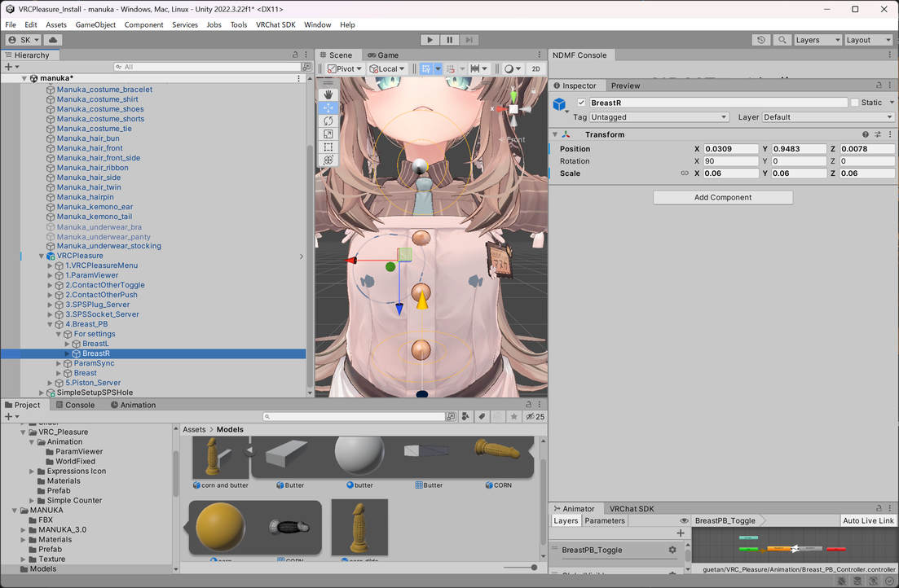Switch to the Preview tab

[x=625, y=86]
